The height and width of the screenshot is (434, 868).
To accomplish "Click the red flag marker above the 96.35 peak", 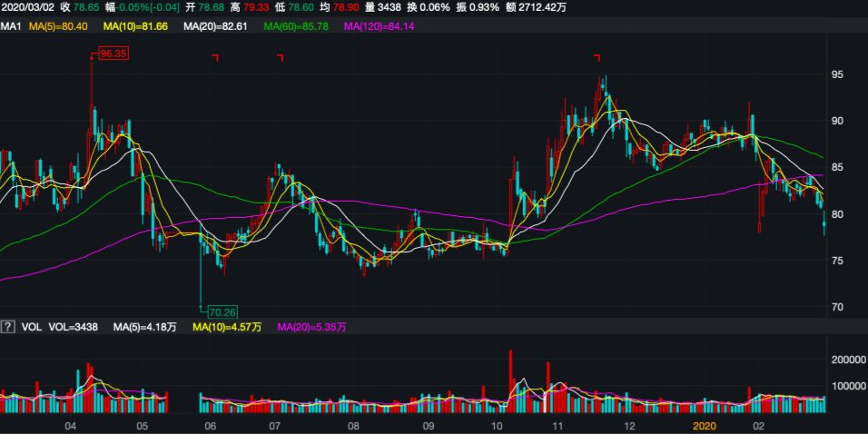I will [92, 57].
